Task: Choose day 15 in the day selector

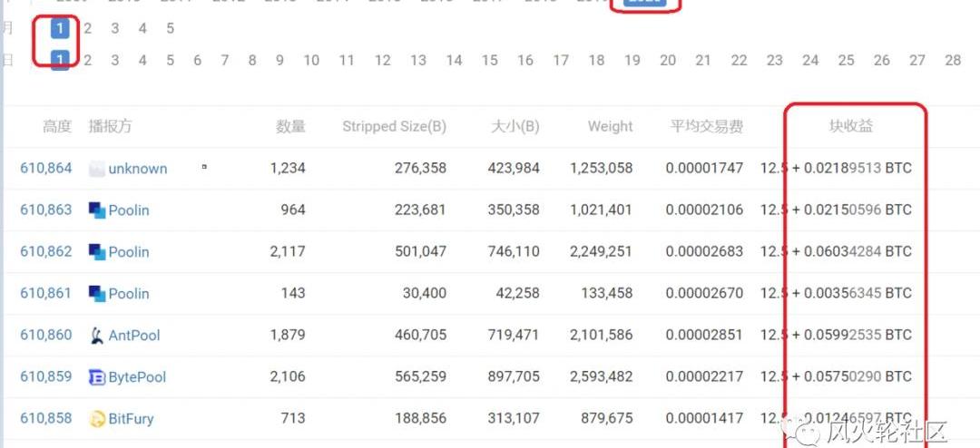Action: (x=490, y=61)
